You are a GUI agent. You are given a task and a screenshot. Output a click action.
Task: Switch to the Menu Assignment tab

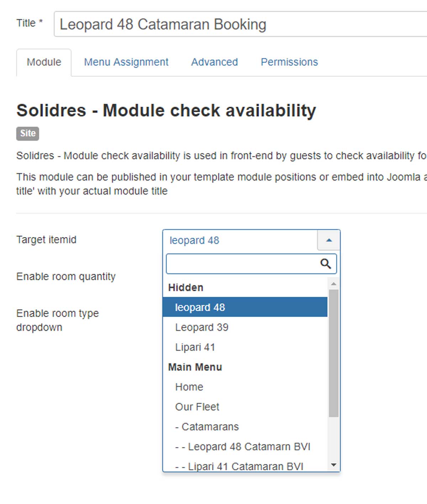click(x=126, y=62)
